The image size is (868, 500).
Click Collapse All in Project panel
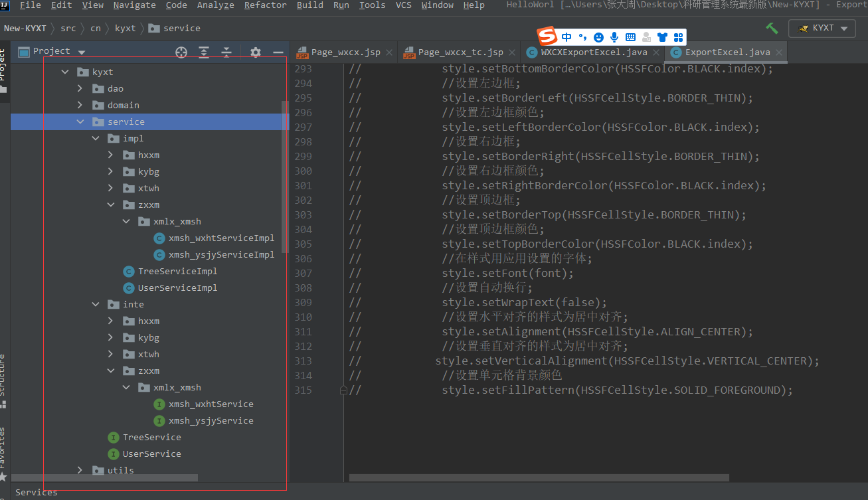[226, 52]
